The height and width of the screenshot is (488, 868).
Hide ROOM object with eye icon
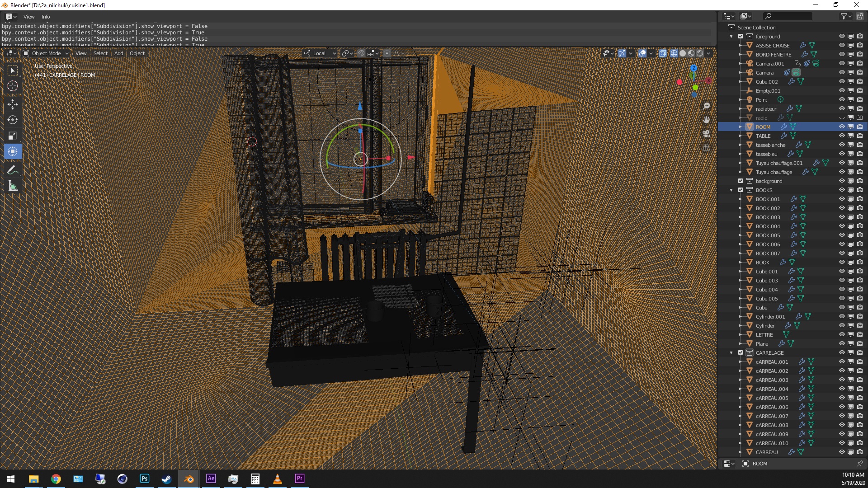point(841,127)
